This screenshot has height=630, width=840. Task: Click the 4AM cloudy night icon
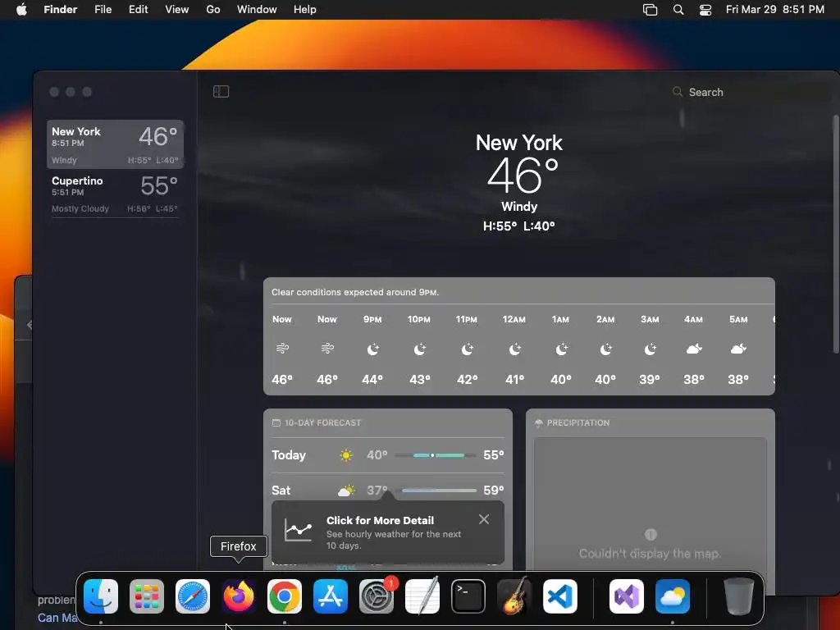694,349
